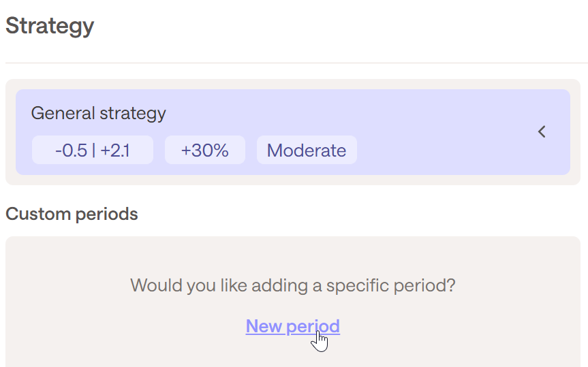Open the New period link
The width and height of the screenshot is (588, 367).
pyautogui.click(x=292, y=326)
